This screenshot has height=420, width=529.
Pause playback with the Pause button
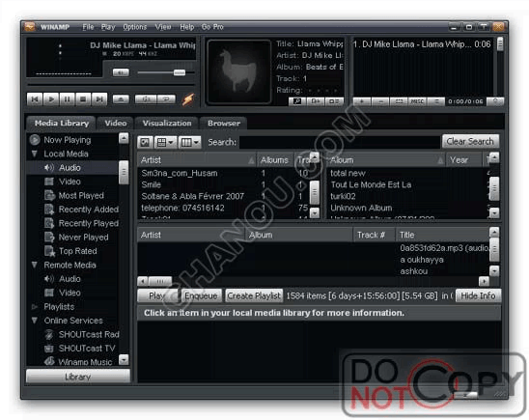coord(68,99)
